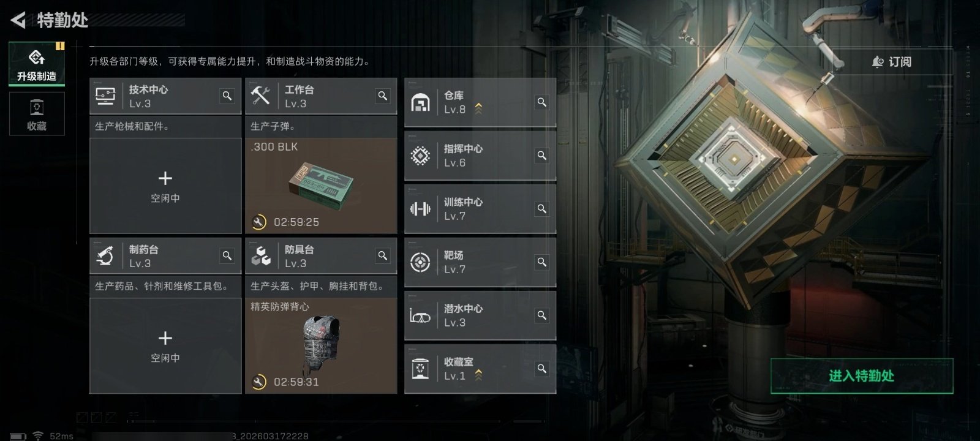Click the magnifier icon on 潜水中心
This screenshot has width=980, height=441.
(x=542, y=315)
